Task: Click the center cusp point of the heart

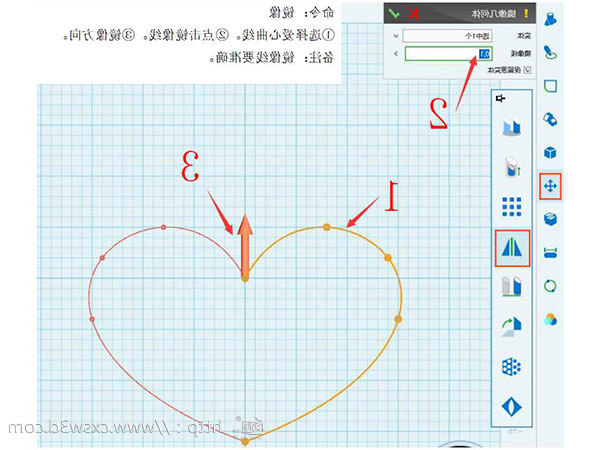Action: click(x=245, y=278)
